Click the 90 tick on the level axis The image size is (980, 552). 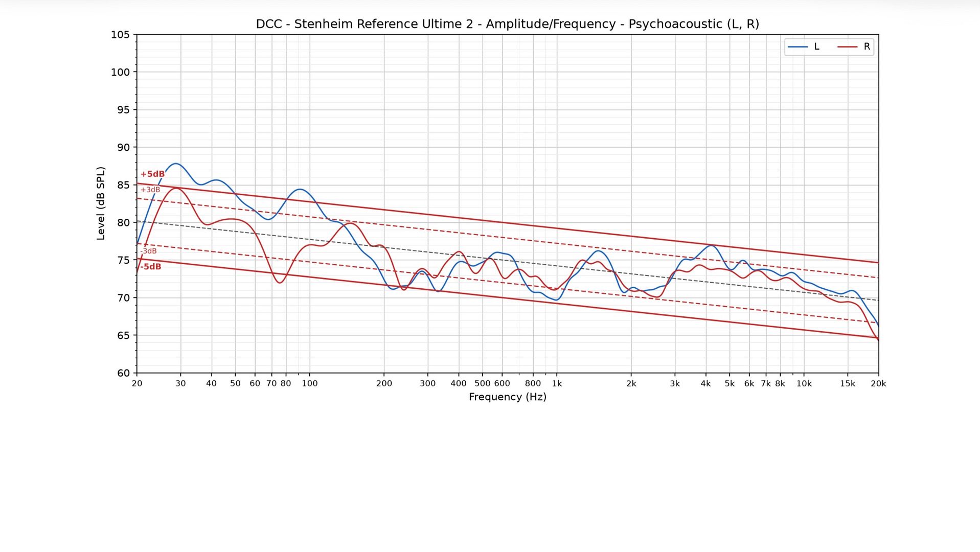(x=124, y=148)
